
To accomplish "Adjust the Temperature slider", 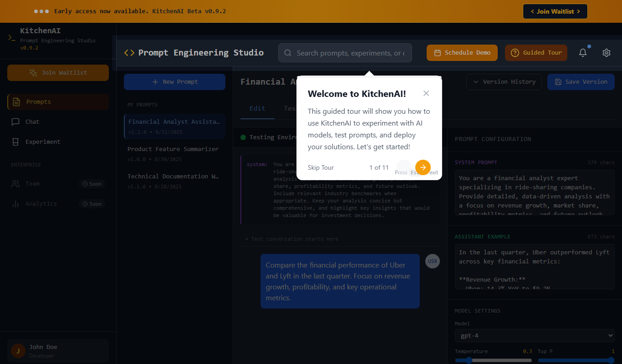I will [493, 360].
